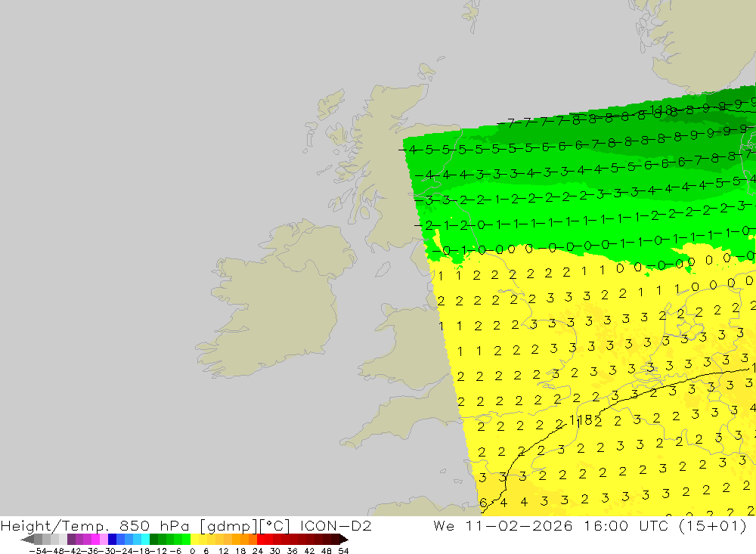Pick the cyan swatch in the legend

coord(145,540)
